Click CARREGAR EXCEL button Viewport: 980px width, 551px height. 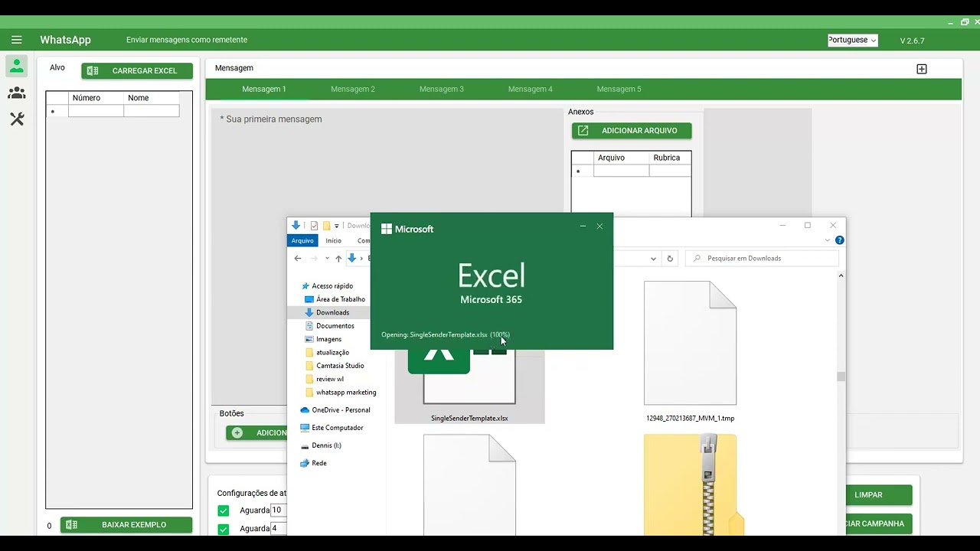pos(137,70)
